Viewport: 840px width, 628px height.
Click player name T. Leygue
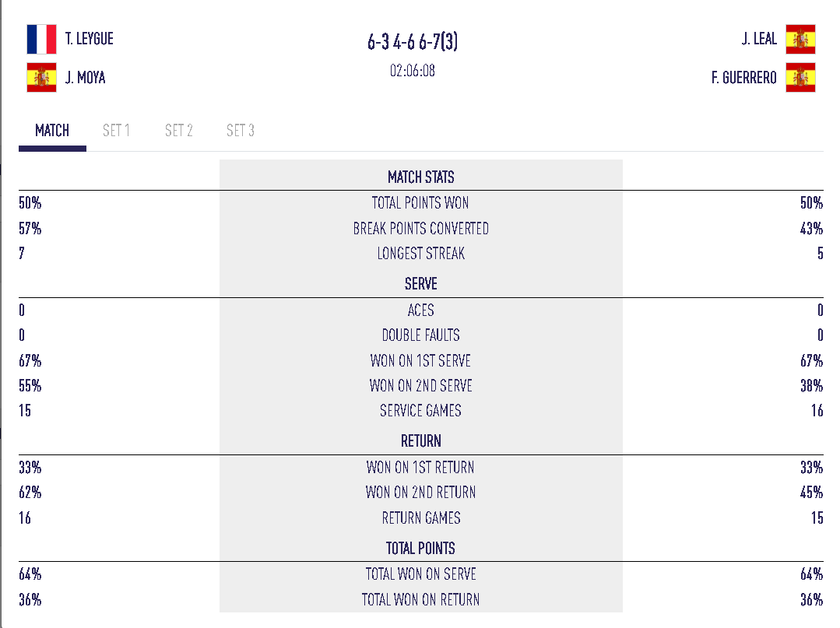(90, 39)
